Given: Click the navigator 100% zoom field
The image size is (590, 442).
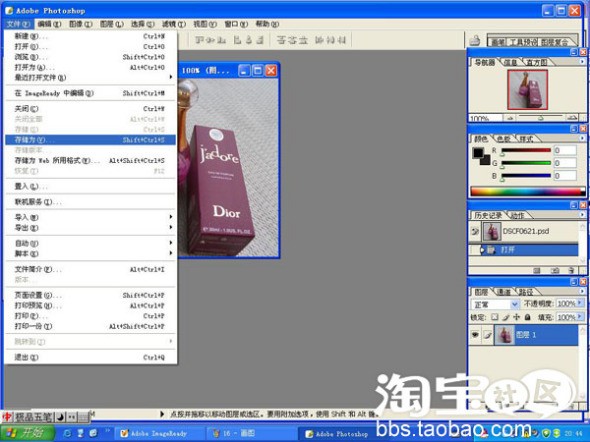Looking at the screenshot, I should point(485,118).
